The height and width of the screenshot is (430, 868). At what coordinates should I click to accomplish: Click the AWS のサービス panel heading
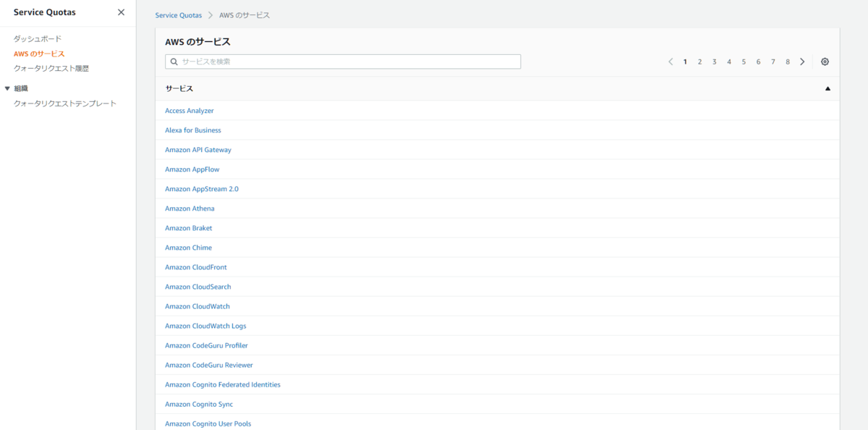pos(197,42)
